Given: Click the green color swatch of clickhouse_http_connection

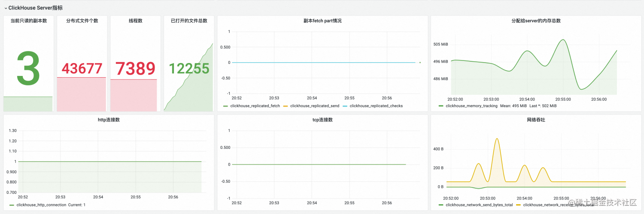Looking at the screenshot, I should click(12, 205).
